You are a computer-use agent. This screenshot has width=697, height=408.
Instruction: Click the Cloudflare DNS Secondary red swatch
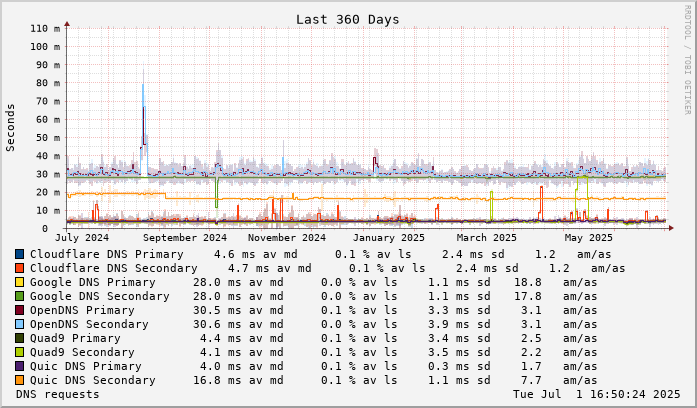tap(19, 268)
